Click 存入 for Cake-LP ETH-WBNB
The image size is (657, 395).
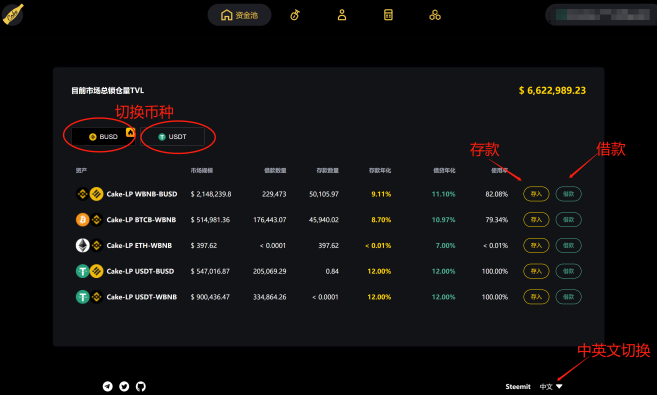pos(536,245)
